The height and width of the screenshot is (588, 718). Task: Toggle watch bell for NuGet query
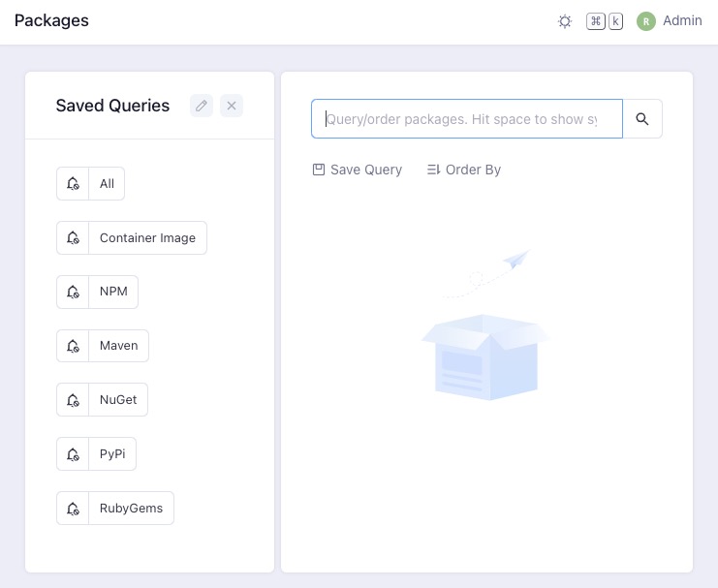tap(73, 400)
